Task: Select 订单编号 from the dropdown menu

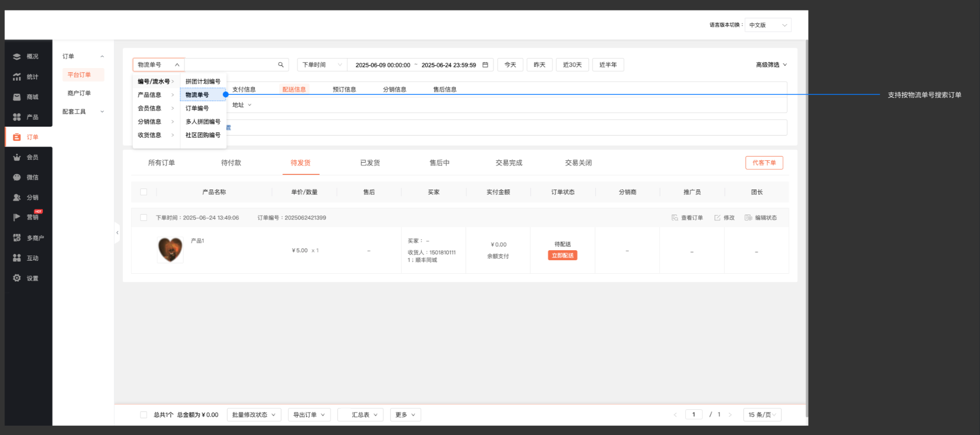Action: (197, 108)
